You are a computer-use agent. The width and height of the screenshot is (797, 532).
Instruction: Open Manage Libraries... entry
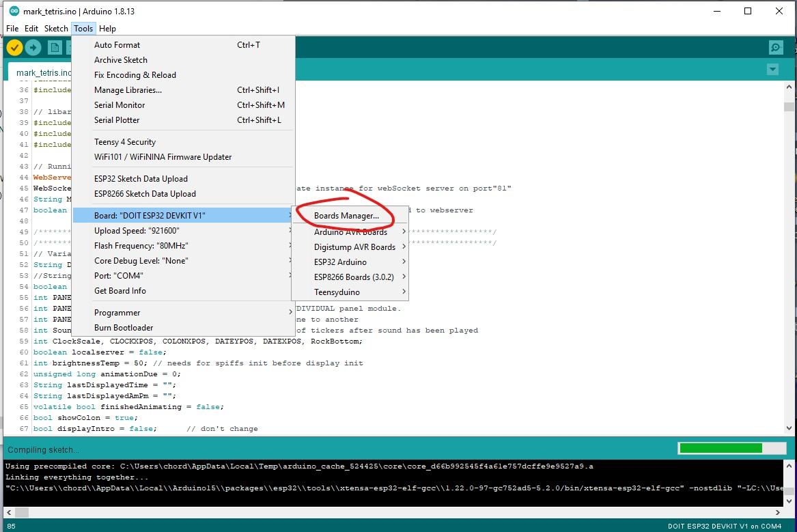pyautogui.click(x=184, y=90)
